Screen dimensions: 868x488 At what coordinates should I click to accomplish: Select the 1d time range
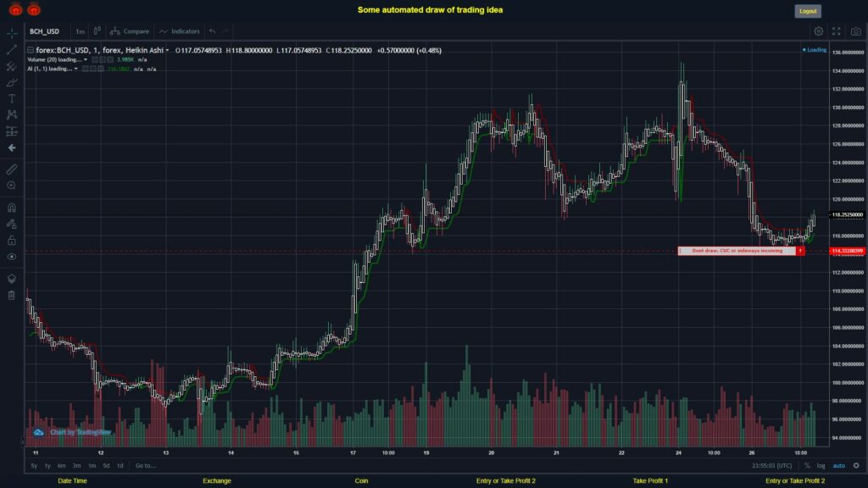coord(120,466)
